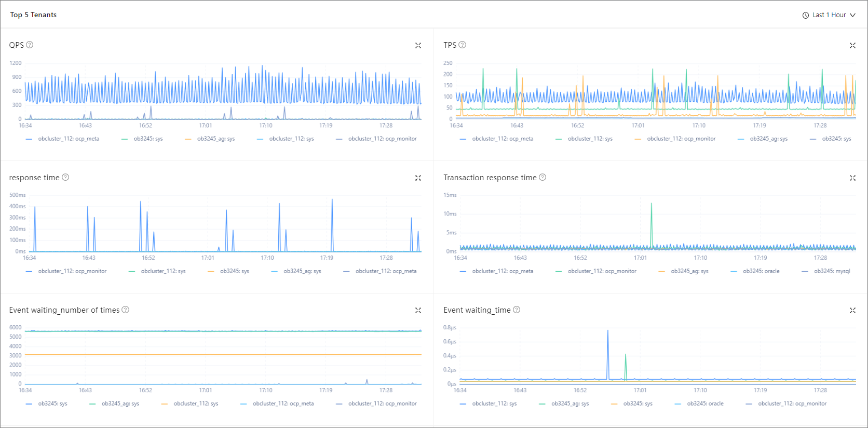Open help tooltip beside QPS title
This screenshot has width=868, height=428.
pos(30,45)
